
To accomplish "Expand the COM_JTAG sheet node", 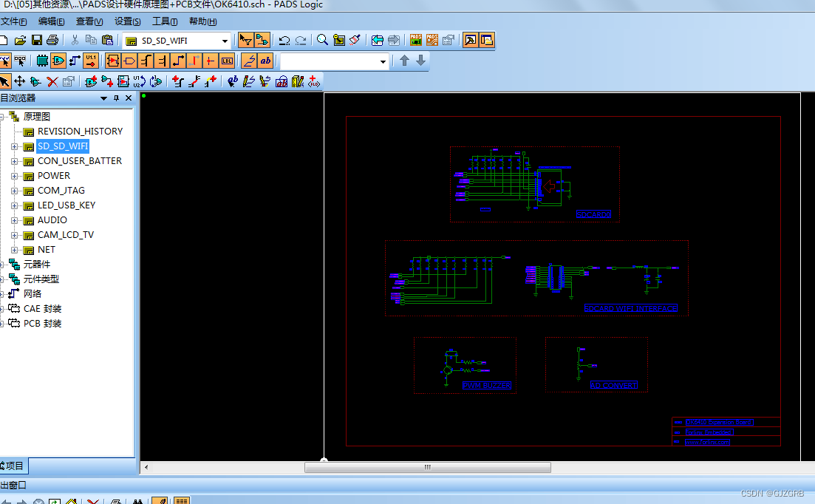I will (15, 191).
